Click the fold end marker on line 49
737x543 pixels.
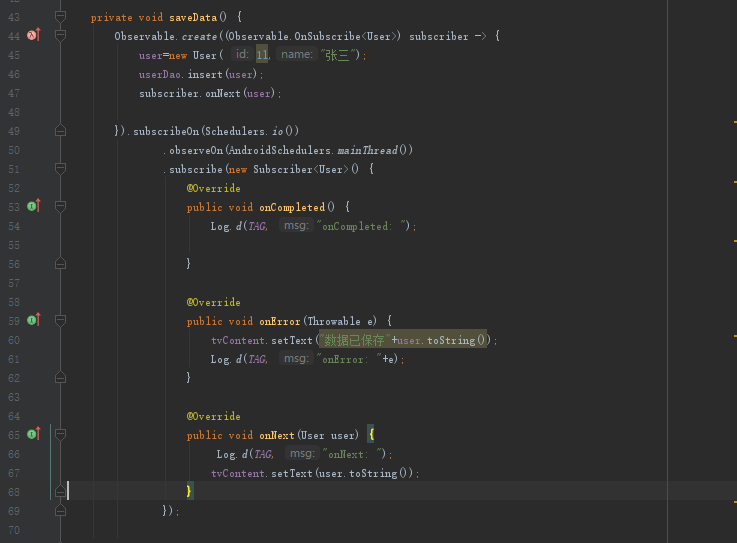[x=60, y=131]
